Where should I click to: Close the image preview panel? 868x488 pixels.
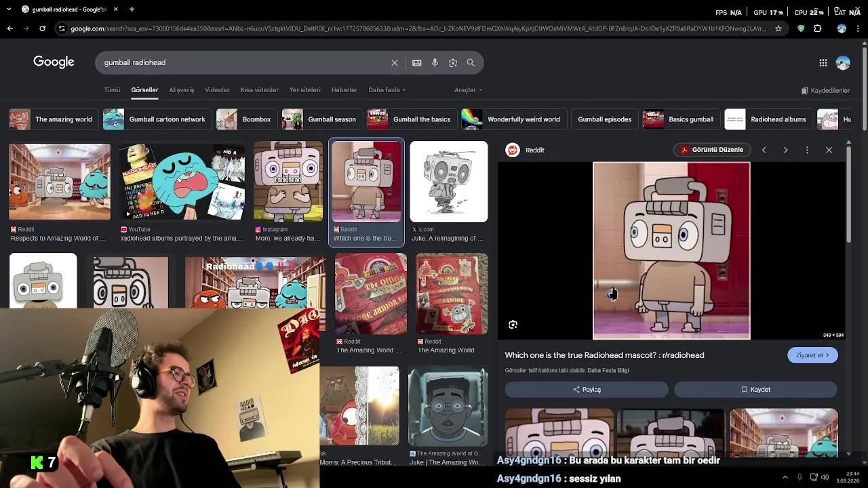click(x=829, y=150)
